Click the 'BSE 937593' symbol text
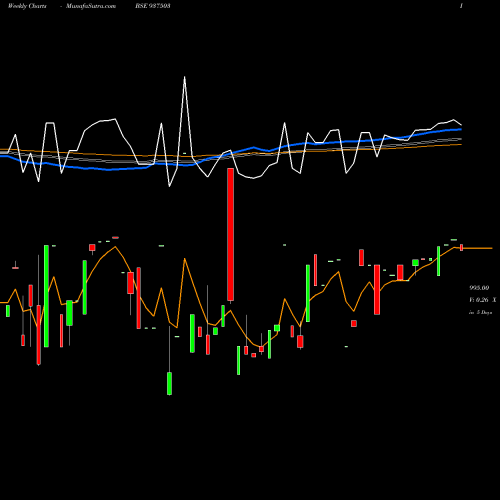Image resolution: width=500 pixels, height=500 pixels. (x=153, y=6)
